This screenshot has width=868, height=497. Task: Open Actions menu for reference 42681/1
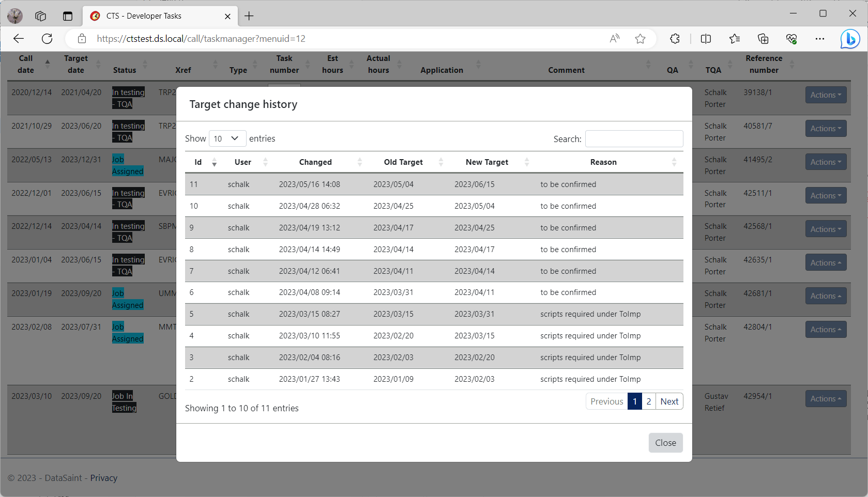[x=826, y=296]
